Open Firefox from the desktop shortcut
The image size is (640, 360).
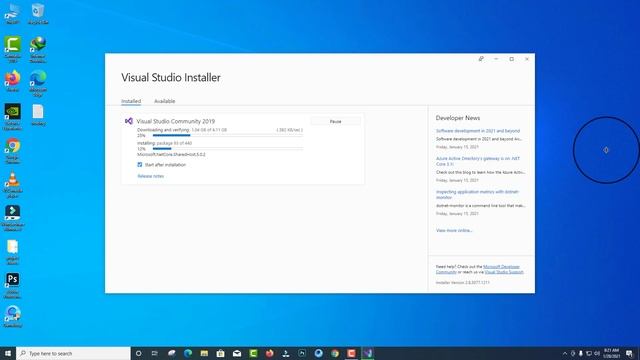coord(13,81)
